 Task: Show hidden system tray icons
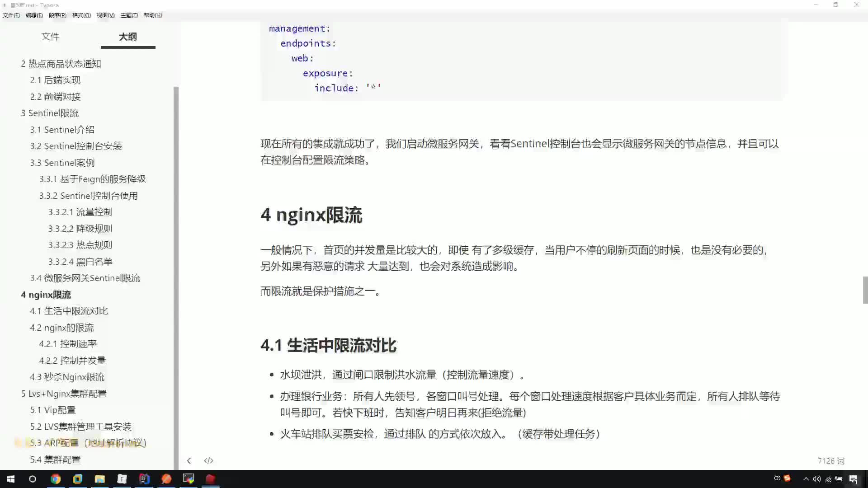click(806, 479)
